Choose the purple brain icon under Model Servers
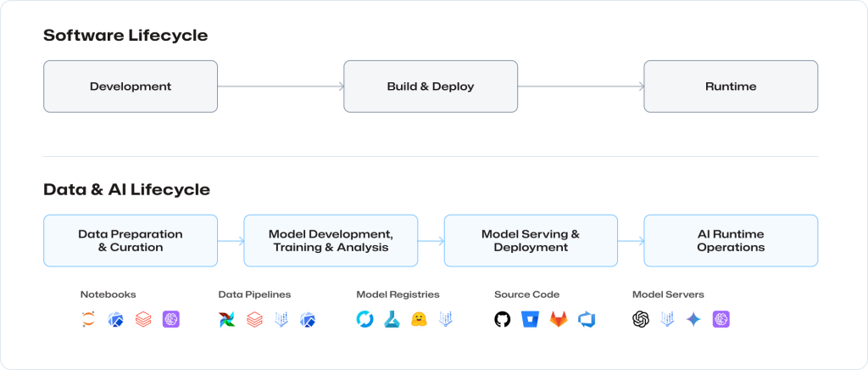Screen dimensions: 868x370 [721, 319]
